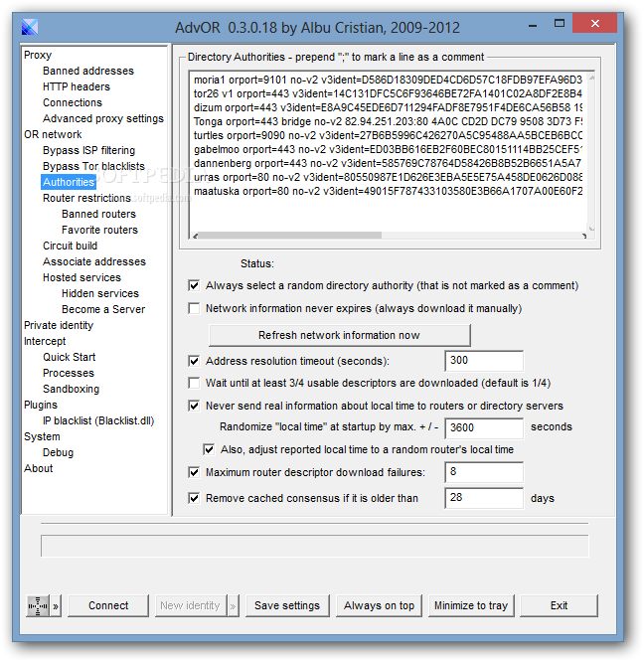Open the HTTP headers page
The height and width of the screenshot is (662, 644).
(77, 86)
